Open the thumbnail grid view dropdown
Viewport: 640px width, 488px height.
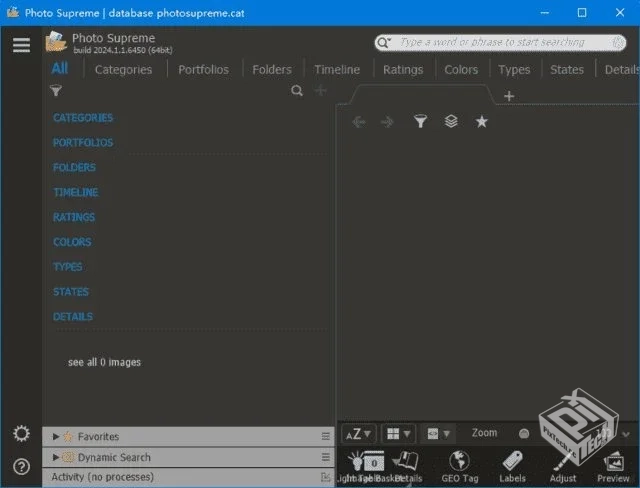point(399,434)
